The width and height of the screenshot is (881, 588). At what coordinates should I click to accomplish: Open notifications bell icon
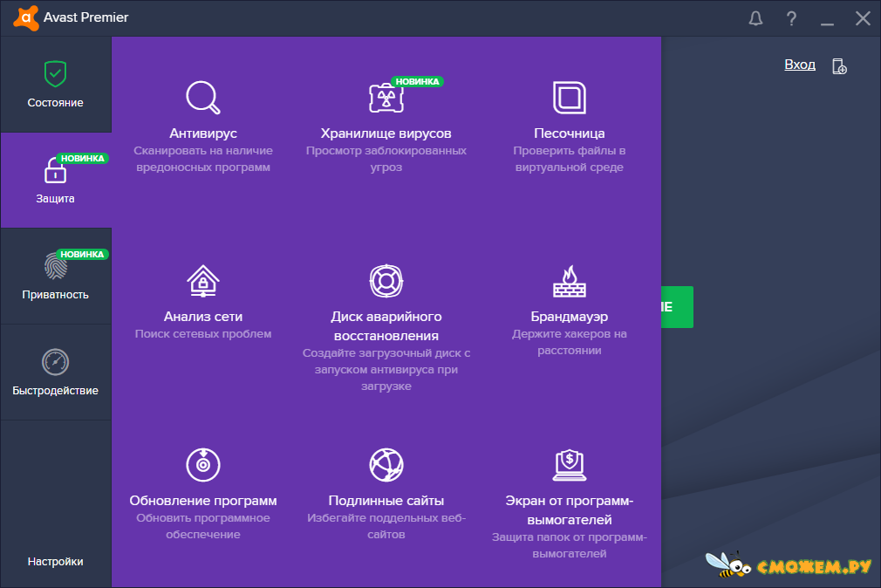click(x=755, y=18)
